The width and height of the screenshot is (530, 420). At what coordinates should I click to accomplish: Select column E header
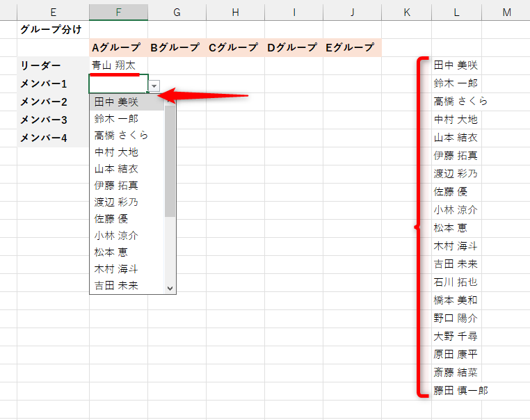point(53,12)
